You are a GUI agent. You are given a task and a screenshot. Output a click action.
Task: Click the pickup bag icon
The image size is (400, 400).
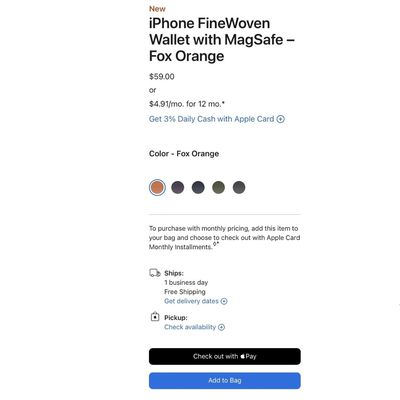(155, 316)
